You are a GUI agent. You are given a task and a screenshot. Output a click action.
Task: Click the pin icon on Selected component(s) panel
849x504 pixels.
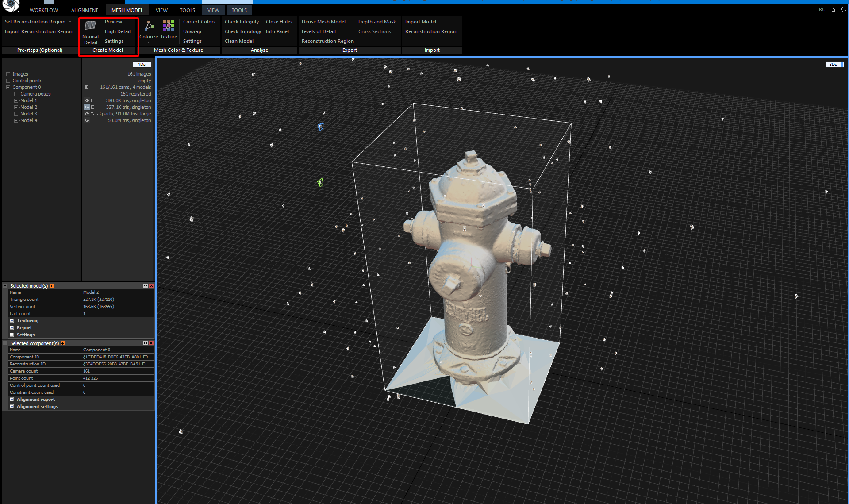63,343
